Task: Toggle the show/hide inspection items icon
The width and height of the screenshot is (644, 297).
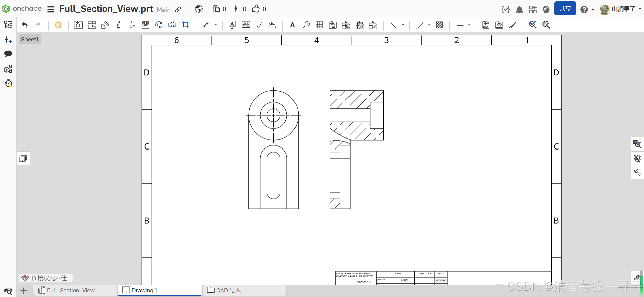Action: point(546,25)
